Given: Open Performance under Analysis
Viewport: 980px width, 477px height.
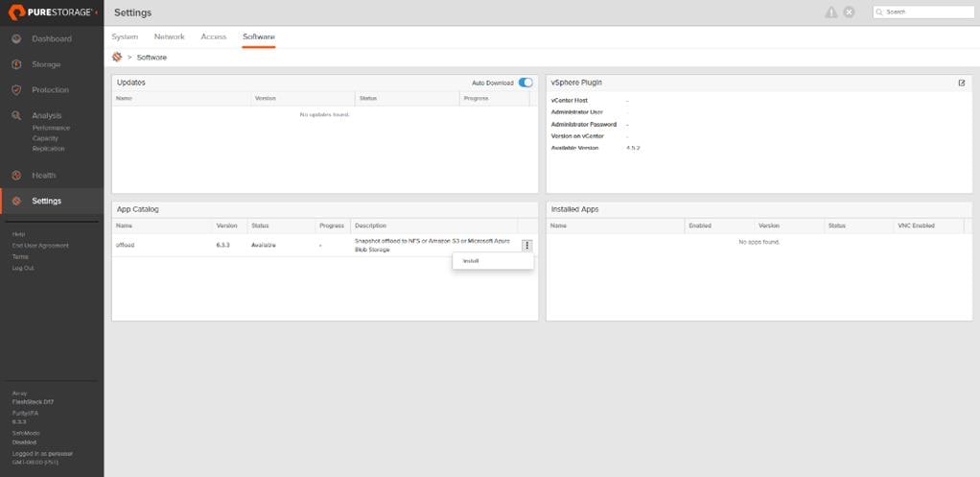Looking at the screenshot, I should pyautogui.click(x=51, y=128).
